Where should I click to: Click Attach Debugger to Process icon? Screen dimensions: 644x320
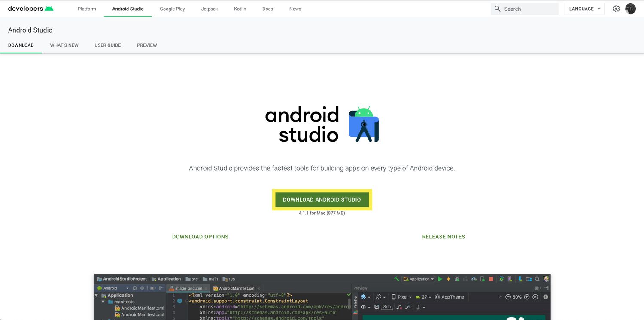point(483,279)
